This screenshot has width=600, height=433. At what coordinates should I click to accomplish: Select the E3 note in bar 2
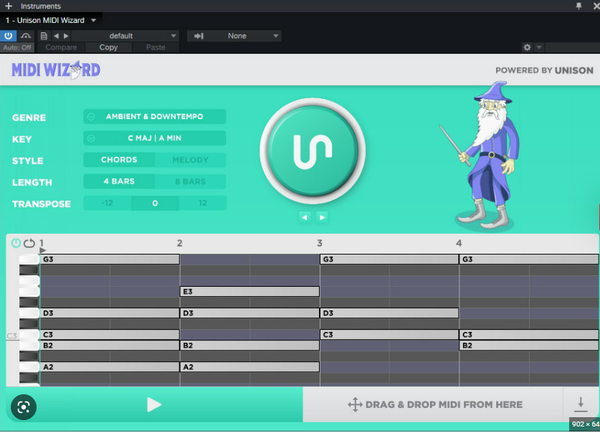click(x=249, y=291)
